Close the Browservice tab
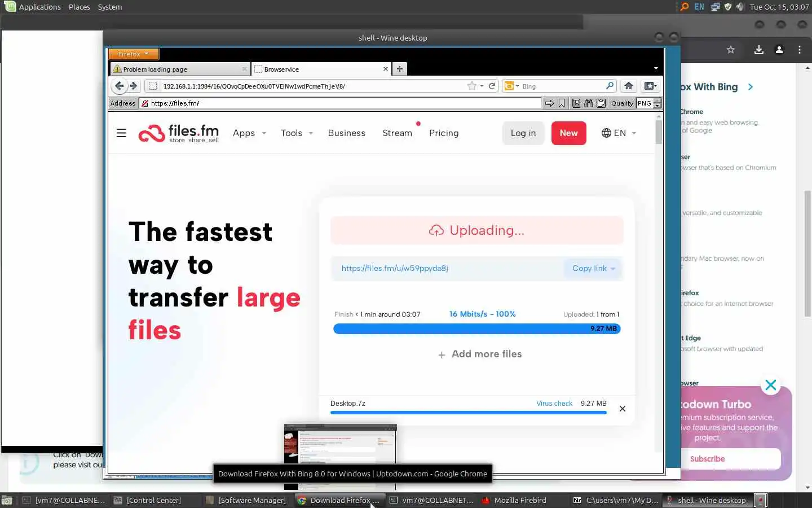 [x=386, y=69]
